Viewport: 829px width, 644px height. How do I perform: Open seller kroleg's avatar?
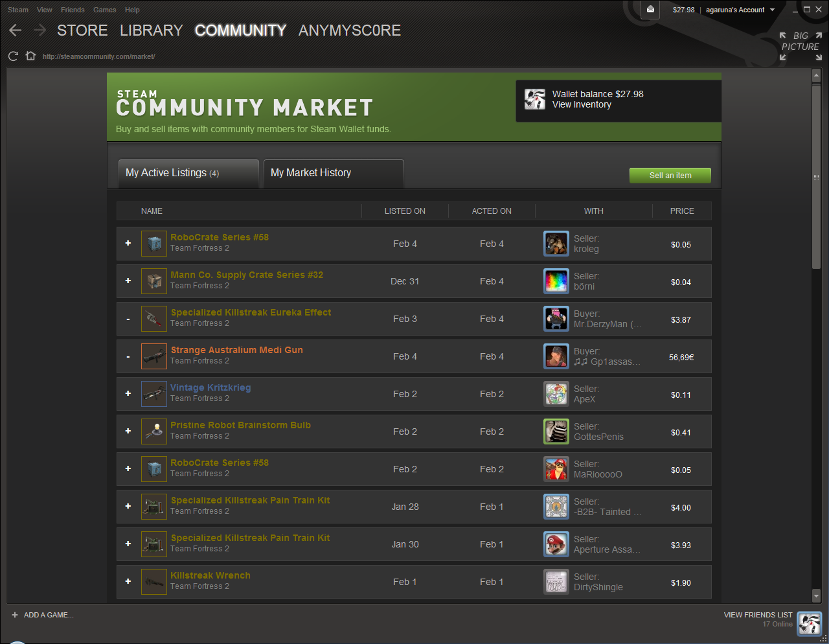pos(556,244)
